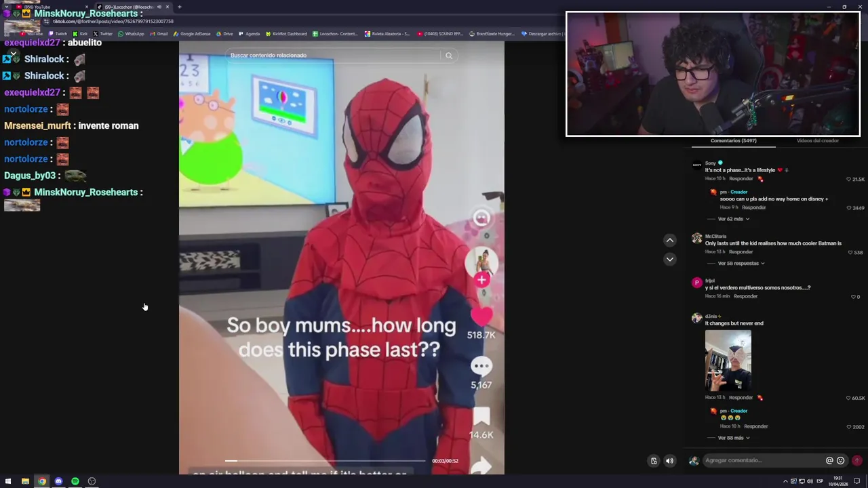868x488 pixels.
Task: Expand Ver 88 más replies
Action: [x=734, y=438]
